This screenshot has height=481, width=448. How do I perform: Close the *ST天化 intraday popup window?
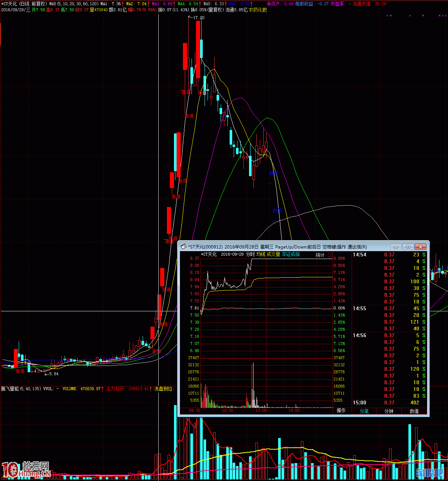(x=421, y=247)
